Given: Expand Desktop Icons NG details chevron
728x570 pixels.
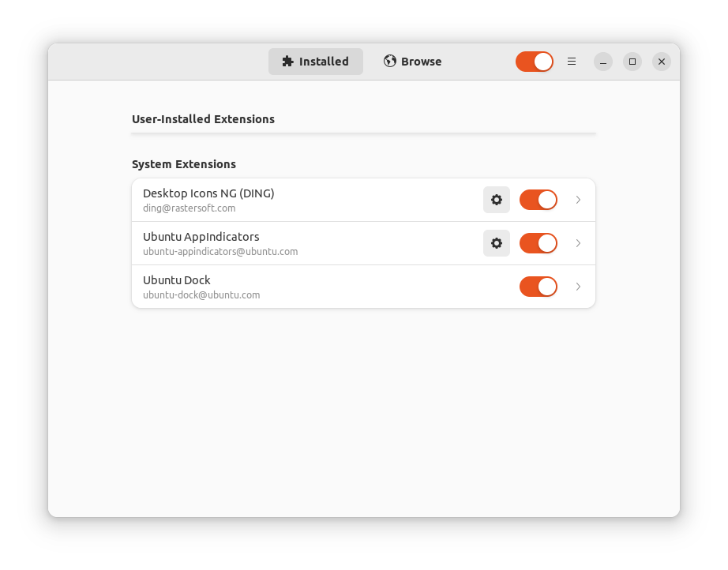Looking at the screenshot, I should coord(578,200).
